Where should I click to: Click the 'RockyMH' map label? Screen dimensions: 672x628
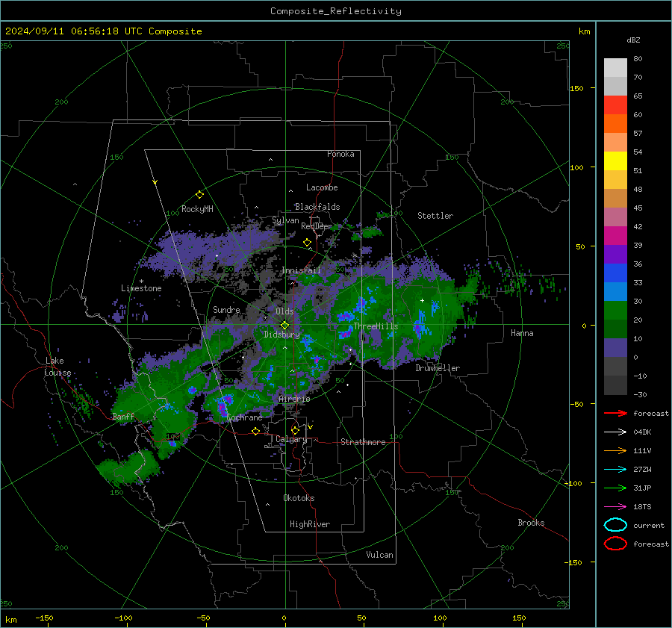pyautogui.click(x=197, y=209)
